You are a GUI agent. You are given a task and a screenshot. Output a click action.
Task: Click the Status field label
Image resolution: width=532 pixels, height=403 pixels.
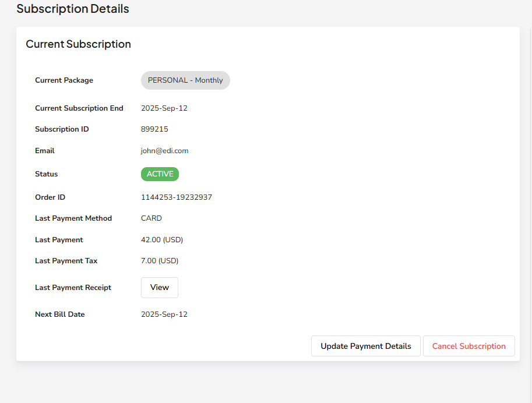47,174
